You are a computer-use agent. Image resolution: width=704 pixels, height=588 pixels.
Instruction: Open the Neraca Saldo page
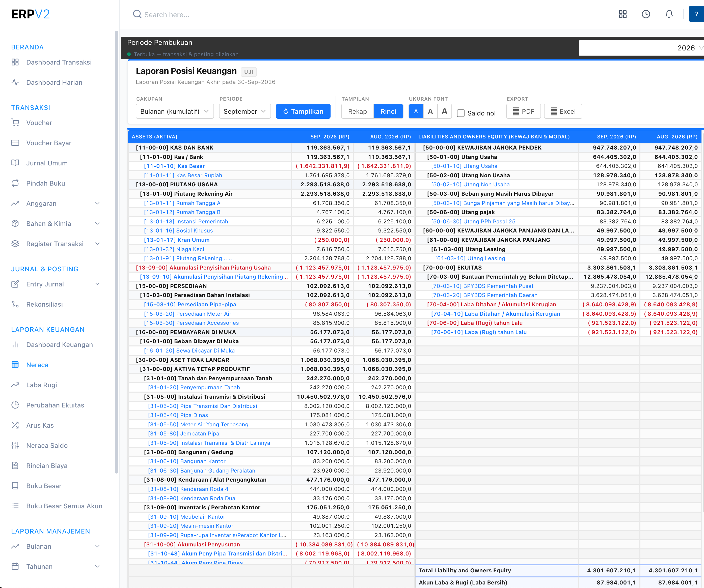tap(47, 446)
